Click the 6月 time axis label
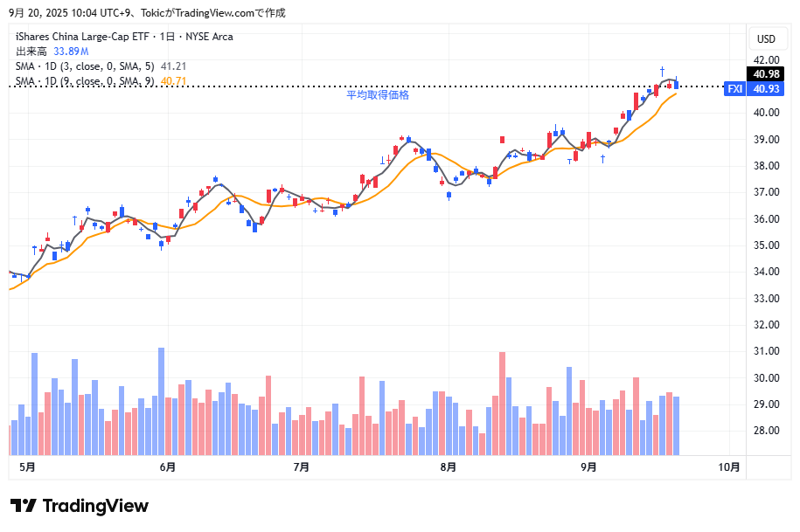 tap(167, 466)
